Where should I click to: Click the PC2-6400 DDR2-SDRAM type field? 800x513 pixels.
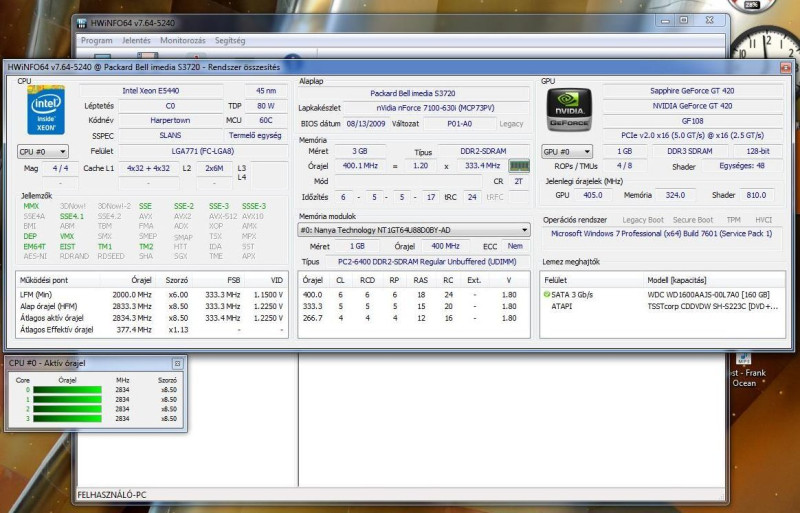pyautogui.click(x=427, y=262)
